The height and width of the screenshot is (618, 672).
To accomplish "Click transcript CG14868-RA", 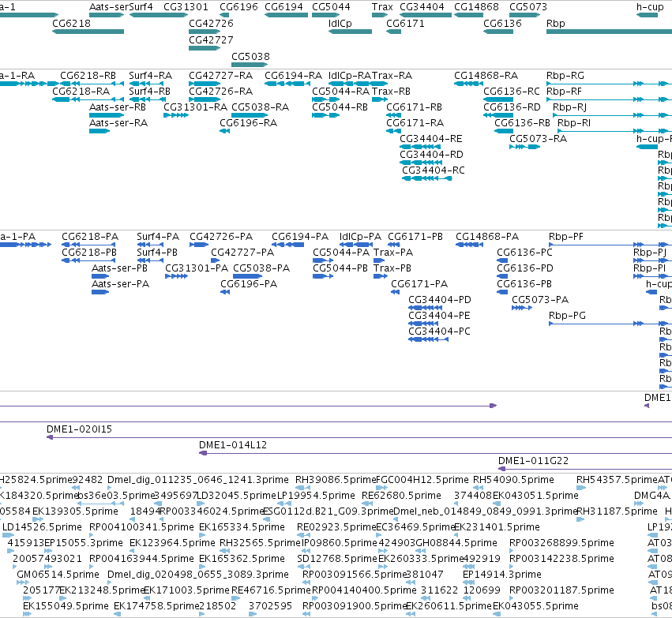I will point(486,76).
